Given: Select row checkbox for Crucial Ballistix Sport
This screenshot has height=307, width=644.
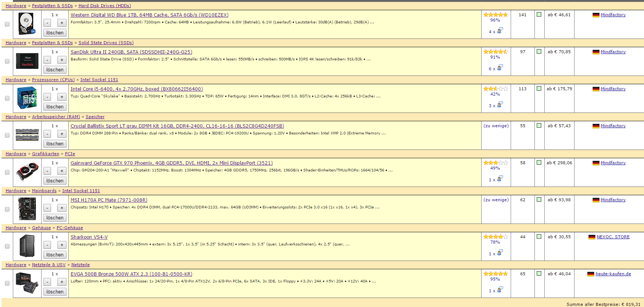Looking at the screenshot, I should click(x=7, y=135).
